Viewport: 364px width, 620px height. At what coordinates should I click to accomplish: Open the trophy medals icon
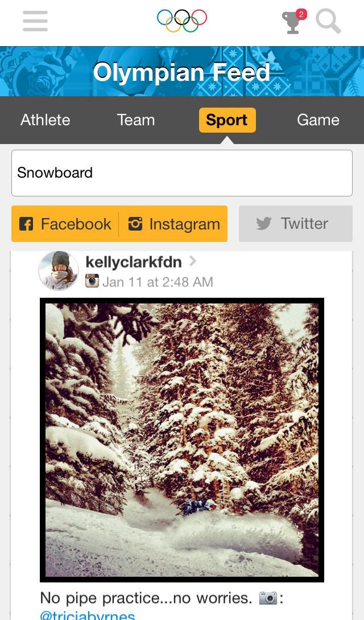(x=292, y=23)
